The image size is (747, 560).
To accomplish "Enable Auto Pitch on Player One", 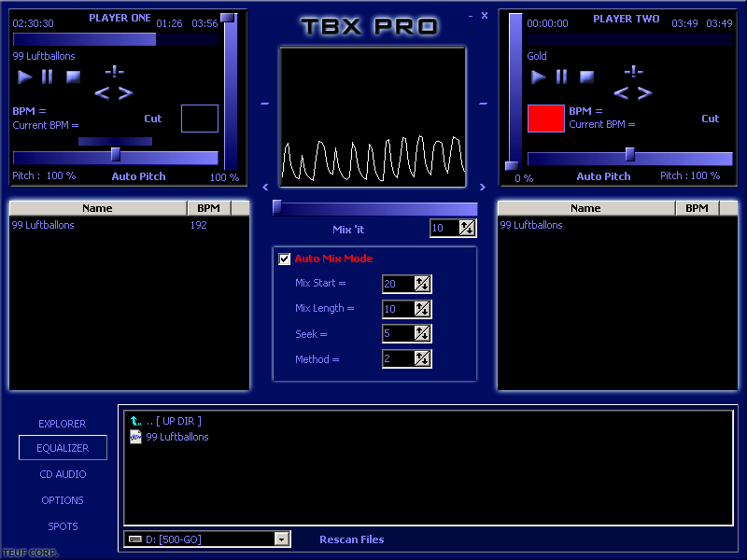I will point(138,176).
